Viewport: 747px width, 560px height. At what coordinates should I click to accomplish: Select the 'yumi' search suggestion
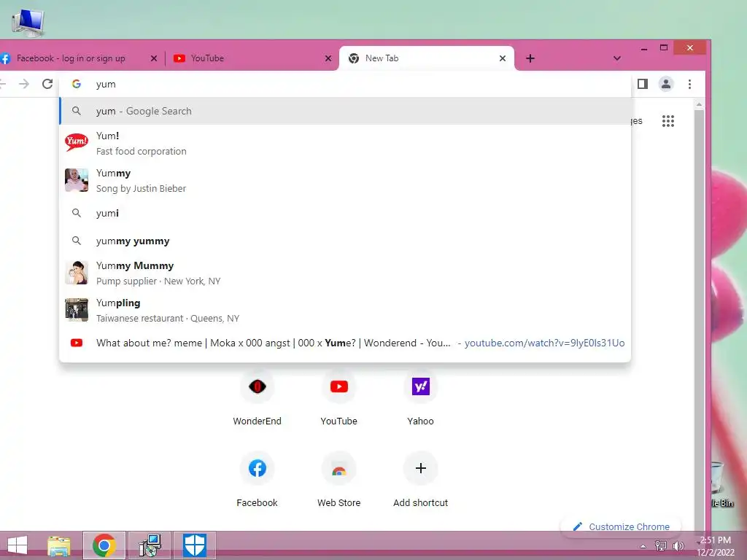[x=345, y=213]
